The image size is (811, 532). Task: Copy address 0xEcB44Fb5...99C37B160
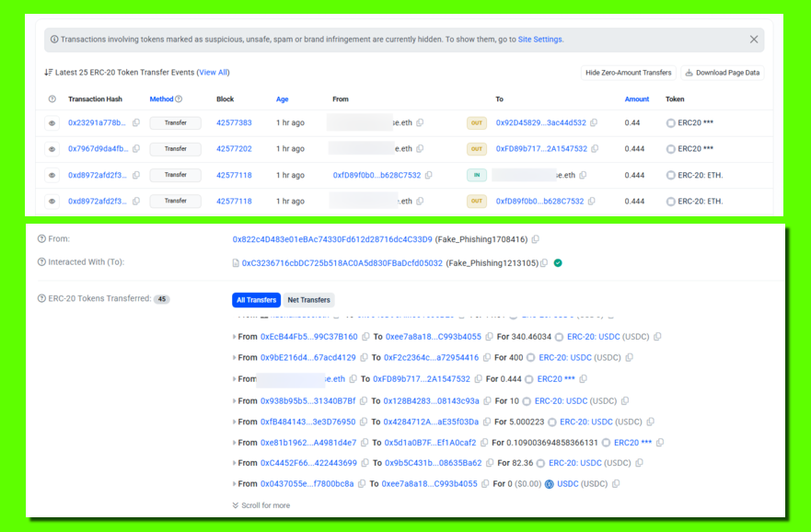pyautogui.click(x=365, y=337)
